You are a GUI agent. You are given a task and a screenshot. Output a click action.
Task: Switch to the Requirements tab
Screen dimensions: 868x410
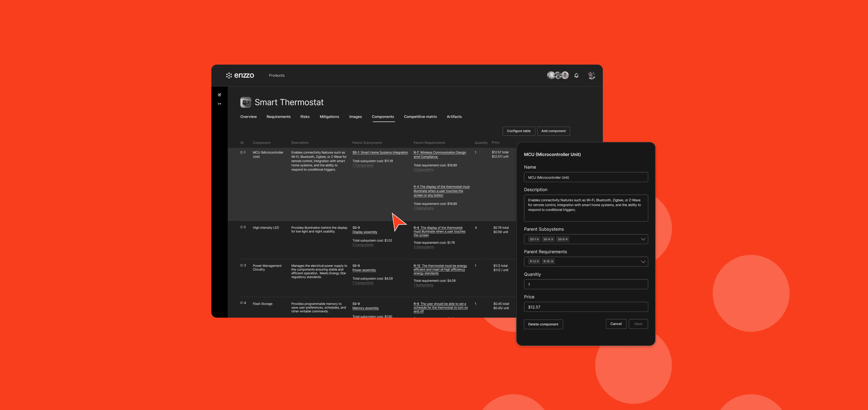tap(278, 117)
